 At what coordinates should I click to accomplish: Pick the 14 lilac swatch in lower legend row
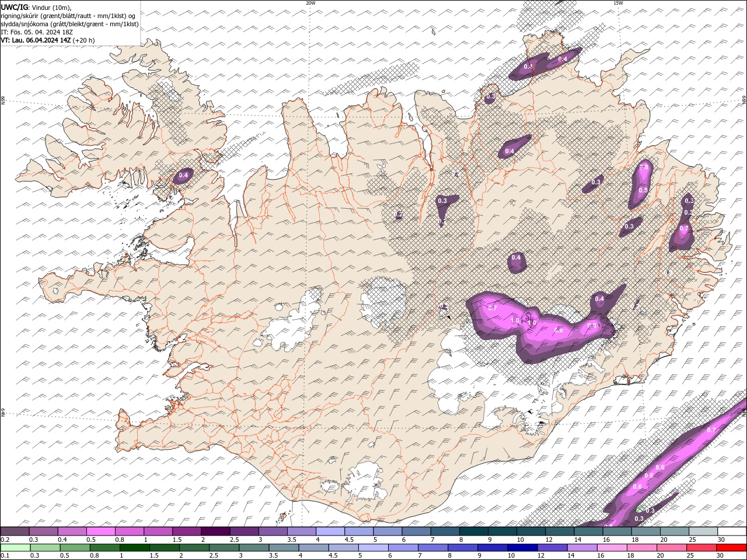[x=582, y=547]
